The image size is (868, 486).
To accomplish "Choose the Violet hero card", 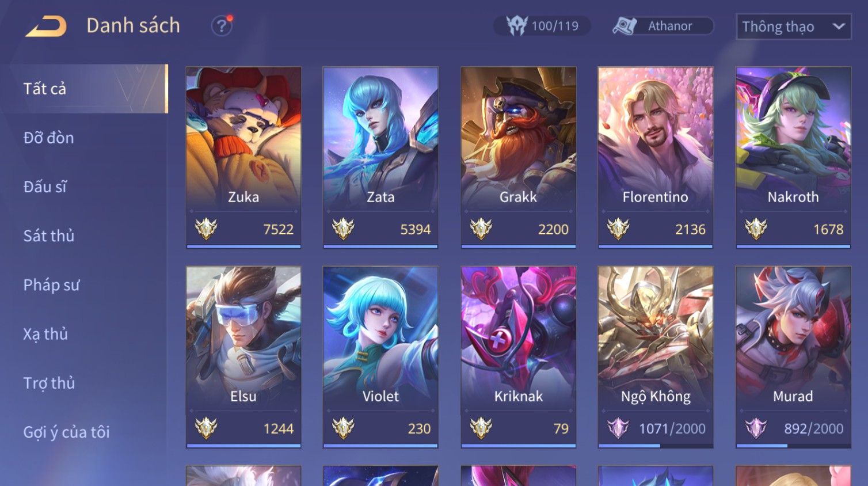I will 380,356.
